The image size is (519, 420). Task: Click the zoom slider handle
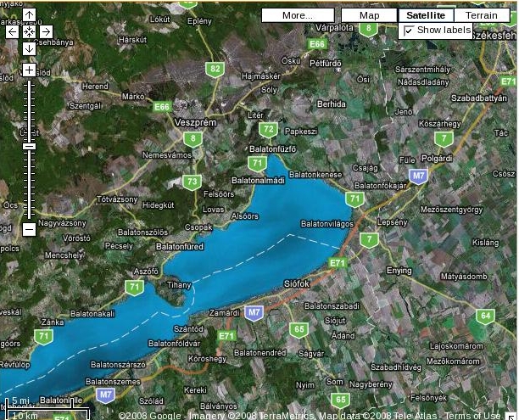pyautogui.click(x=29, y=146)
